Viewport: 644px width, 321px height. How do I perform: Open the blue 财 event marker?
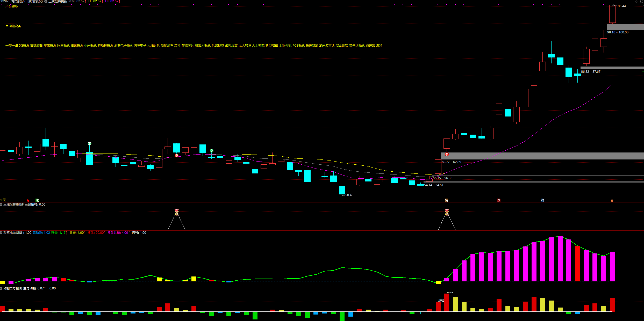[542, 200]
